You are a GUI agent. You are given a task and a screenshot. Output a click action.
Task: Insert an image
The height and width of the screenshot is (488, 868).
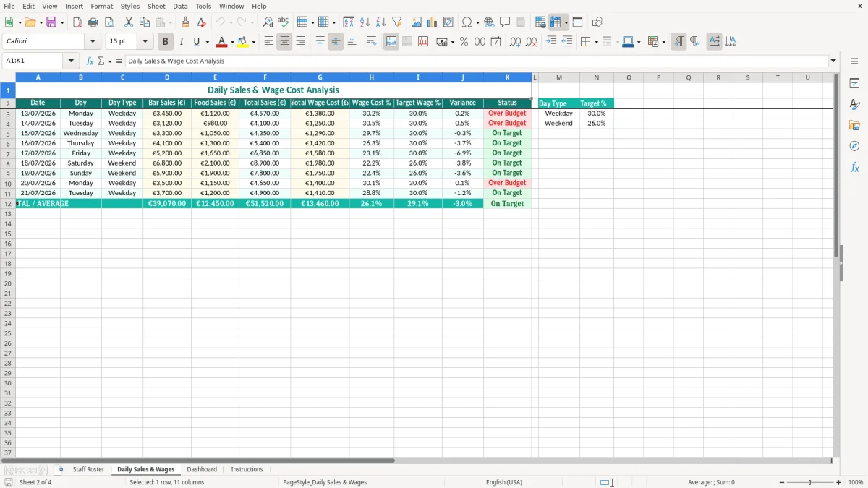417,22
